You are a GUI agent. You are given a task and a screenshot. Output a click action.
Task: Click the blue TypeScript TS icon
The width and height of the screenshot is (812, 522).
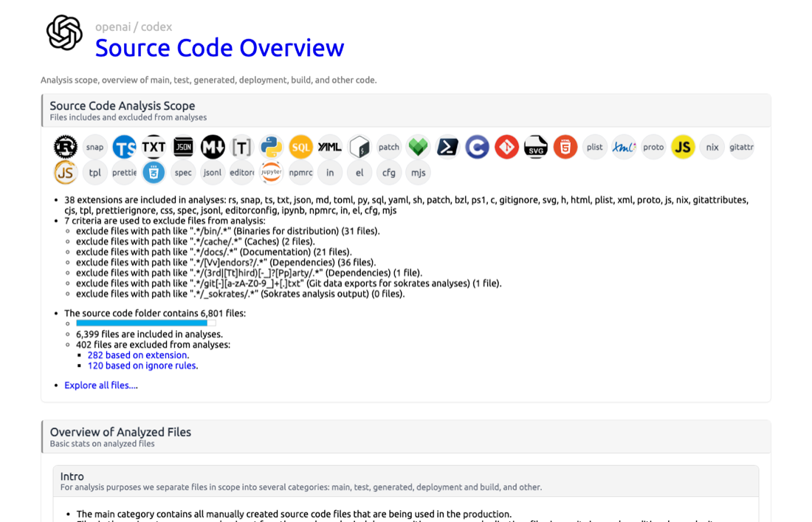[x=124, y=147]
